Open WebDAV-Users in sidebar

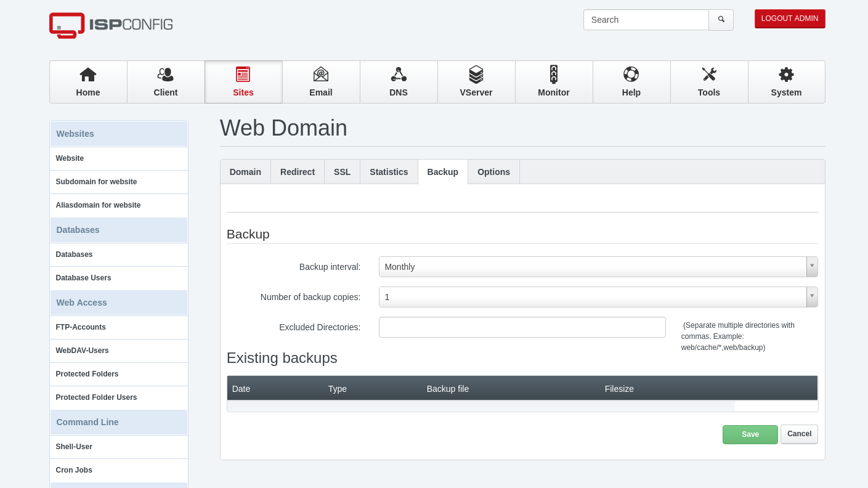click(119, 351)
